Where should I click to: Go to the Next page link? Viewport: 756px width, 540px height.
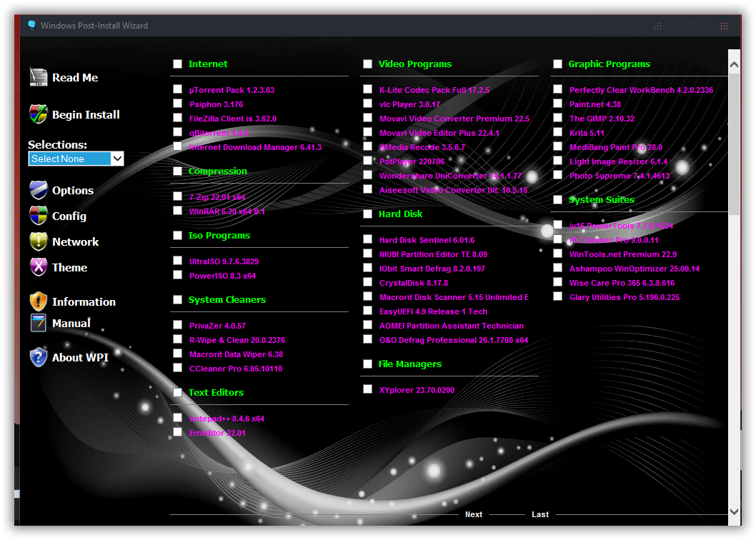coord(474,514)
